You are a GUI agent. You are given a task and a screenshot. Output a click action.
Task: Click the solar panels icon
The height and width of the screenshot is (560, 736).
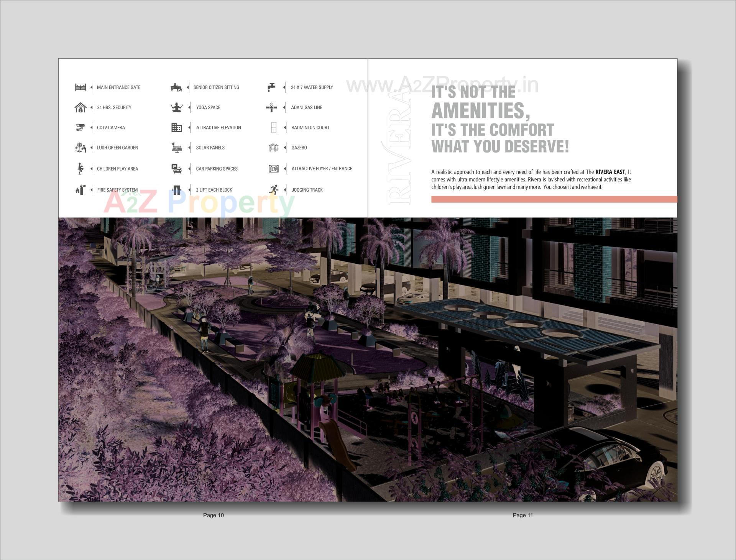pos(176,148)
